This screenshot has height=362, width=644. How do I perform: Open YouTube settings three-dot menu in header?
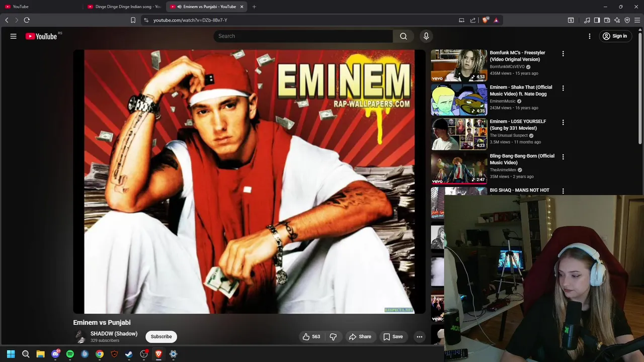pos(590,36)
